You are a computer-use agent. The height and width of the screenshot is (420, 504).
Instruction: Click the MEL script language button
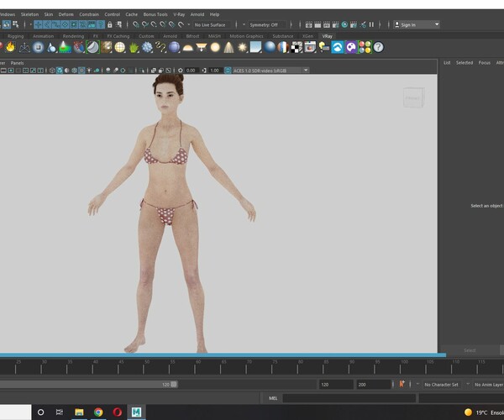(x=273, y=398)
